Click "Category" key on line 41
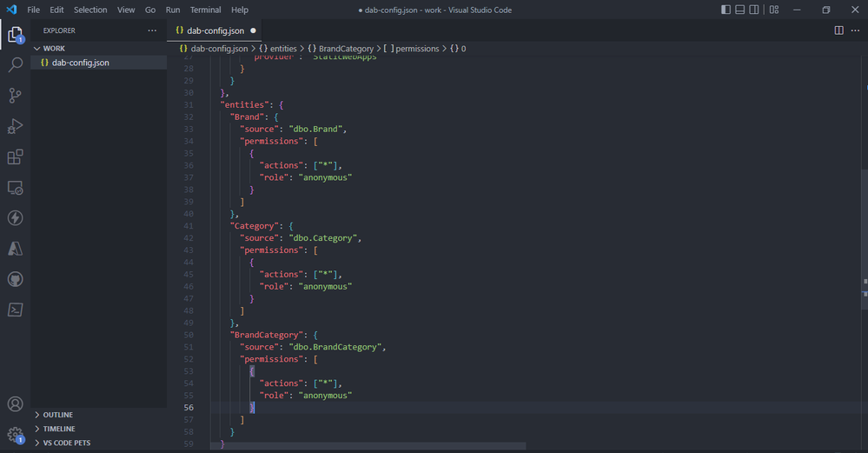Screen dimensions: 868x453 (255, 226)
